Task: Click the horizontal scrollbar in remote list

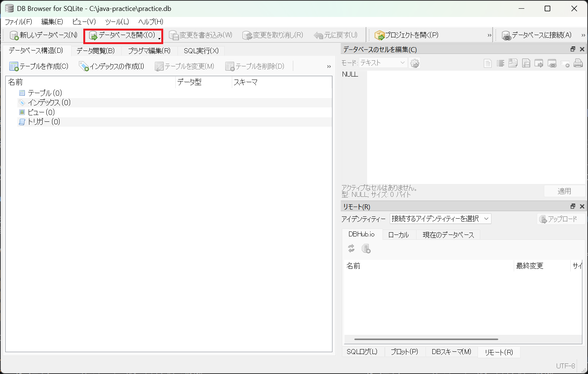Action: point(426,339)
